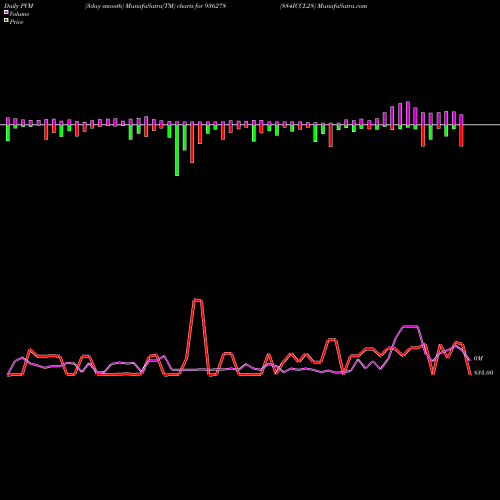Click the red price line's highest peak

(x=197, y=300)
